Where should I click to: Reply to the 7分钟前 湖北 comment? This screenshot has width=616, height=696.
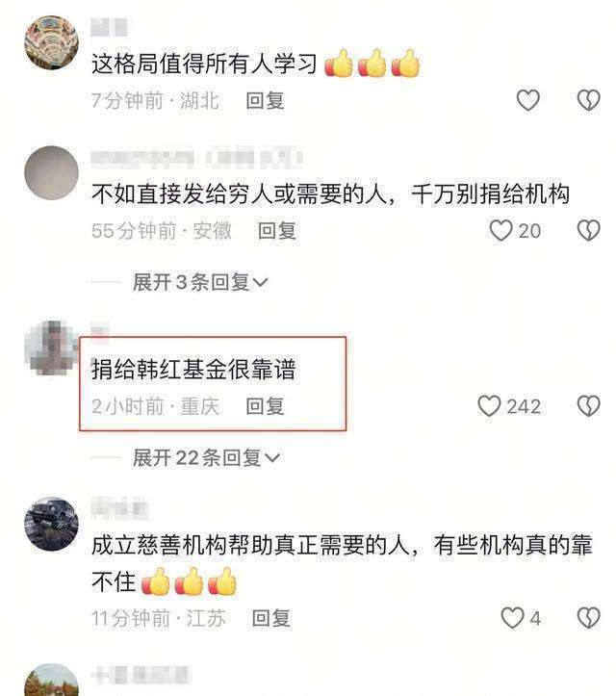click(266, 100)
